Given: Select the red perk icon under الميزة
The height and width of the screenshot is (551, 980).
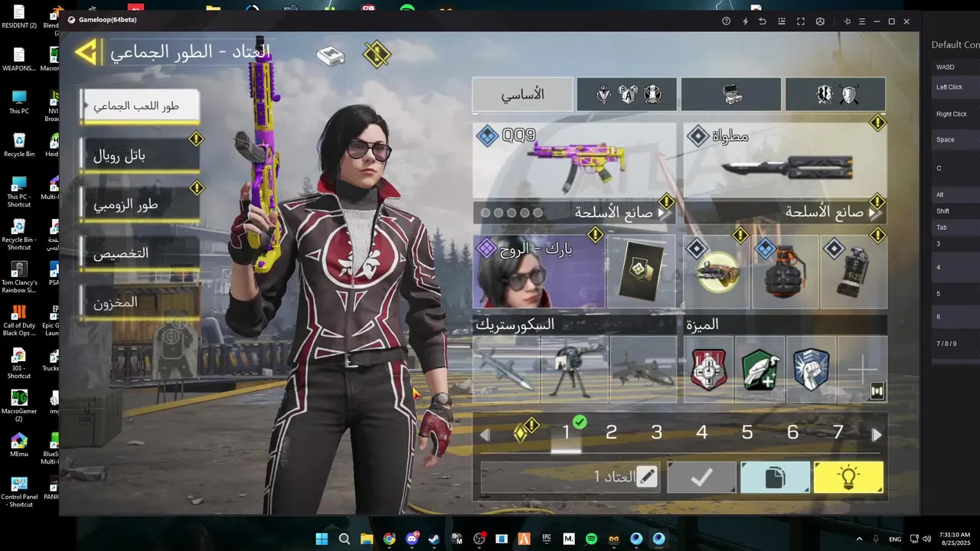Looking at the screenshot, I should (708, 369).
